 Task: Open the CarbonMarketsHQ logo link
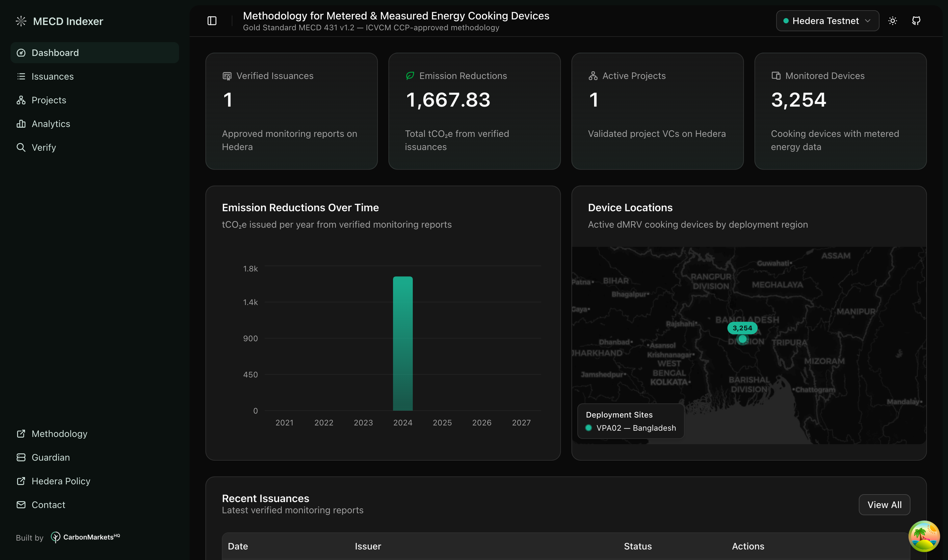pyautogui.click(x=85, y=537)
